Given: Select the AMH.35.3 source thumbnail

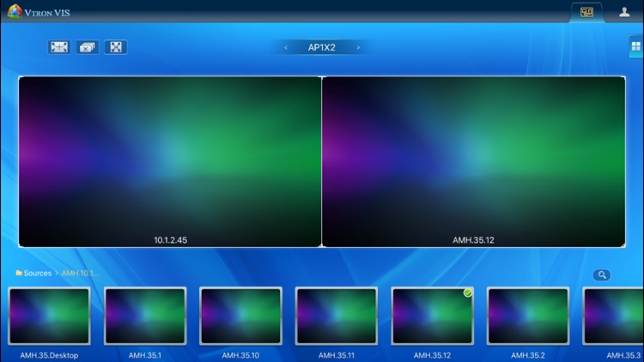Looking at the screenshot, I should tap(613, 316).
